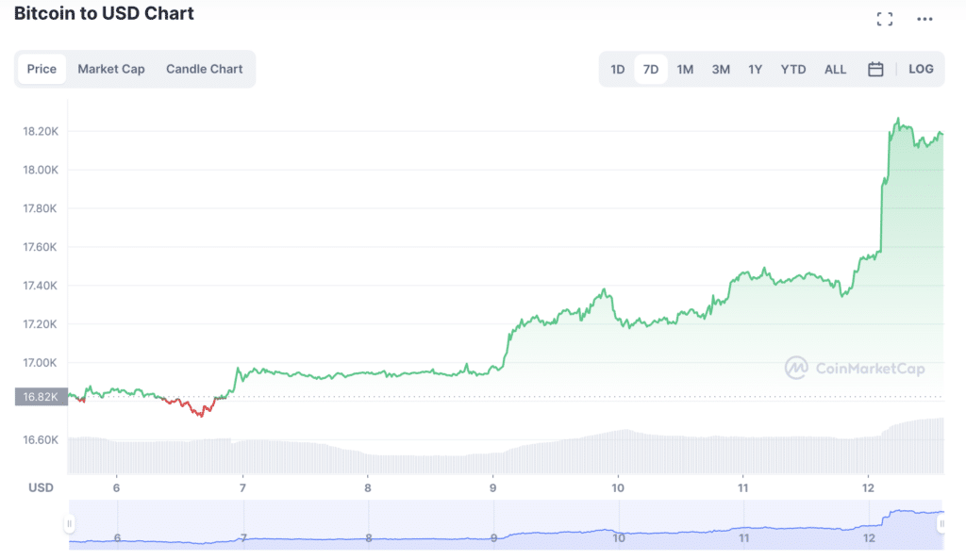Open the fullscreen chart icon
966x560 pixels.
(885, 19)
